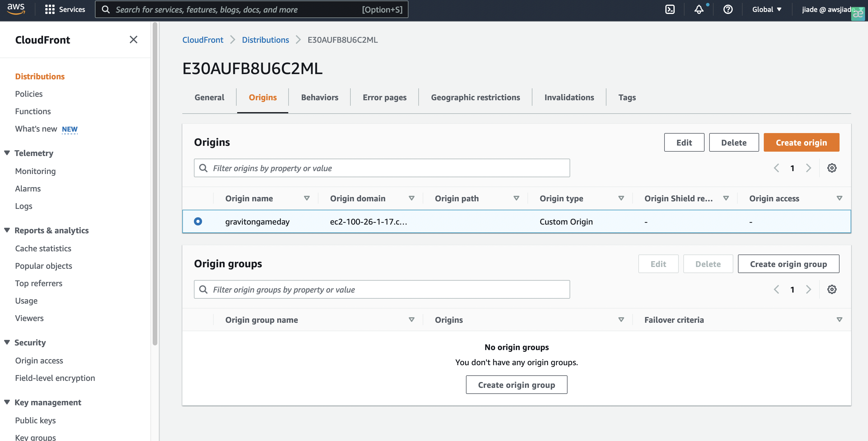Click the Filter origins search field

382,168
